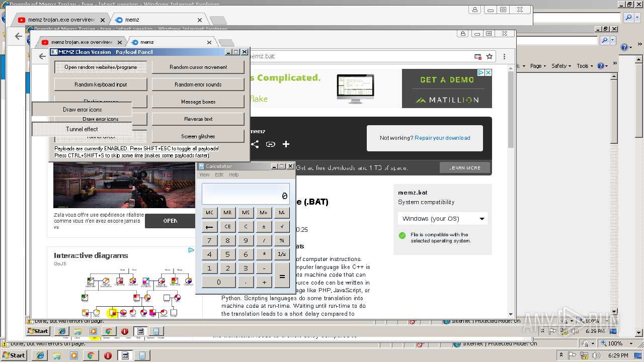Open a new tab in front Chrome window
The width and height of the screenshot is (644, 362).
(226, 43)
